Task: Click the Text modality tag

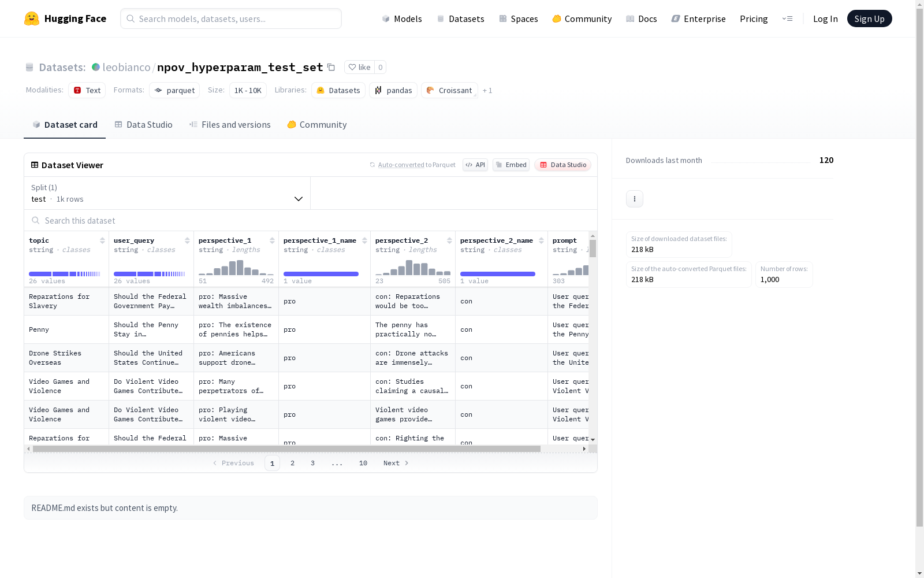Action: [87, 90]
